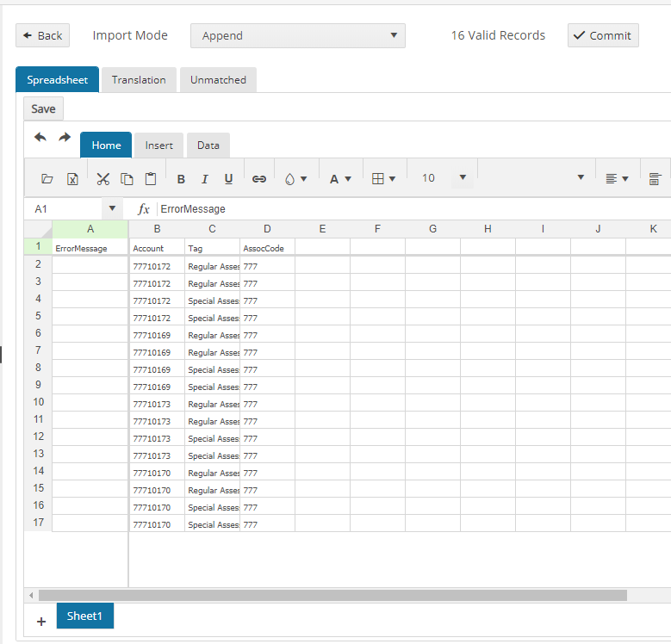Image resolution: width=671 pixels, height=644 pixels.
Task: Toggle text wrap in the toolbar
Action: 655,179
